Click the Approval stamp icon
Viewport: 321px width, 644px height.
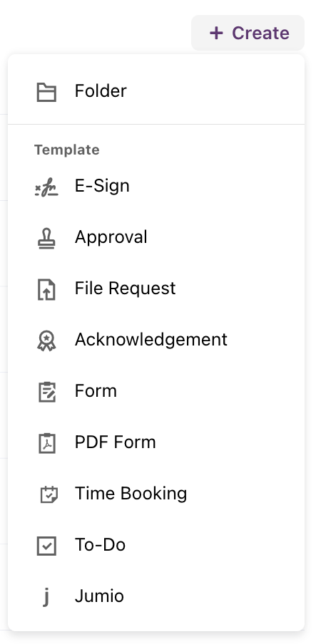[46, 239]
